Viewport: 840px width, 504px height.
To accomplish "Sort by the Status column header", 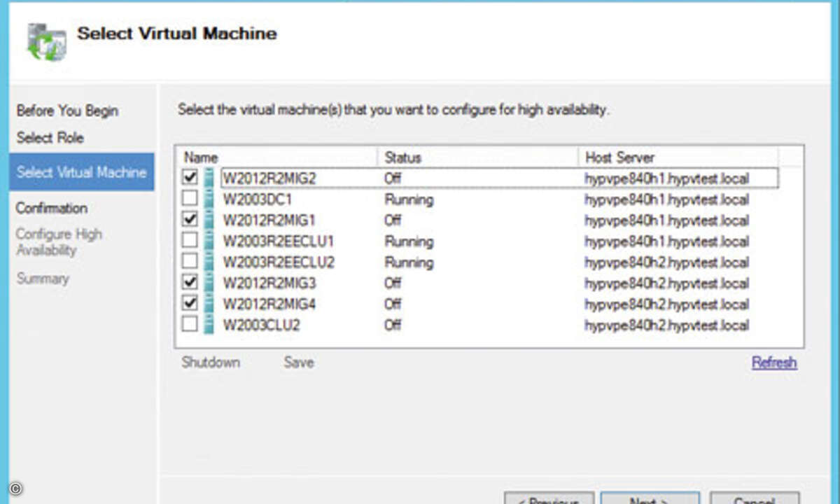I will coord(477,157).
